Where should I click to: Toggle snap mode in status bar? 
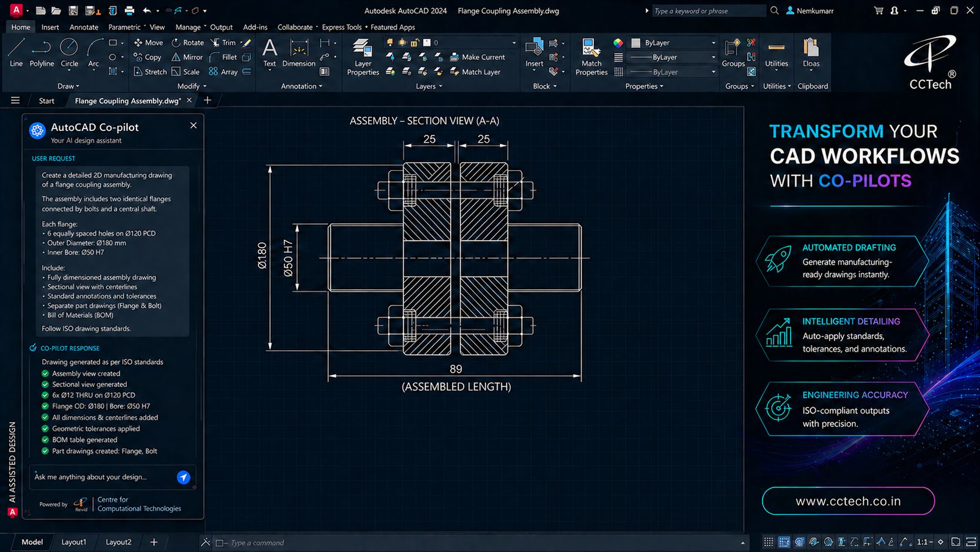pyautogui.click(x=784, y=542)
